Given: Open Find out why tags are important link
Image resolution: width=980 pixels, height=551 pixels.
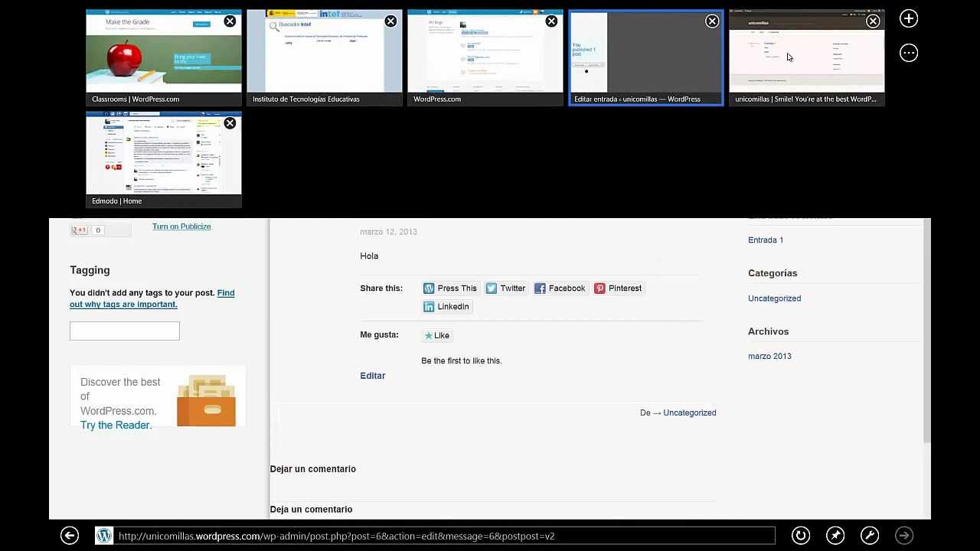Looking at the screenshot, I should point(152,298).
